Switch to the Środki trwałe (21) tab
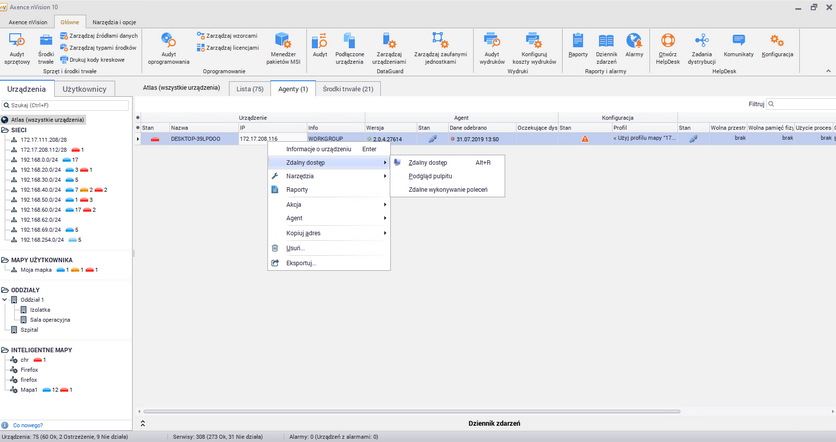This screenshot has height=442, width=836. tap(347, 89)
